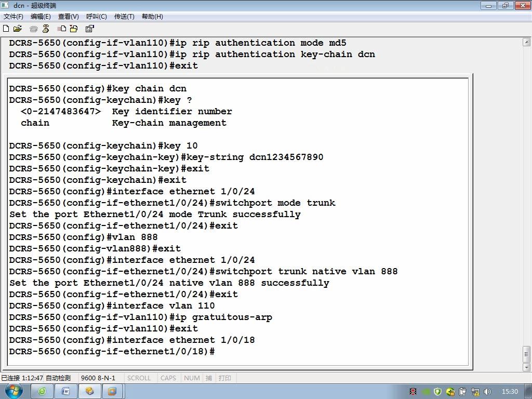Click the Windows Start button
Image resolution: width=532 pixels, height=399 pixels.
(x=14, y=391)
